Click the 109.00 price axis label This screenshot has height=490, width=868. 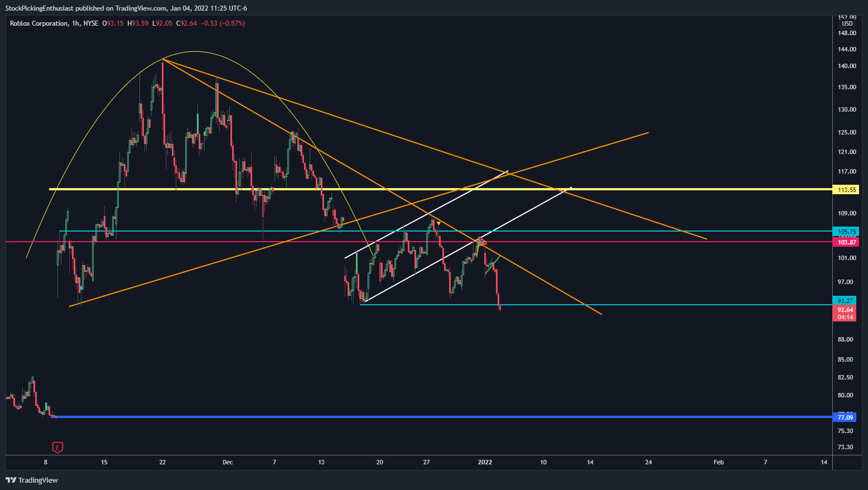coord(846,214)
